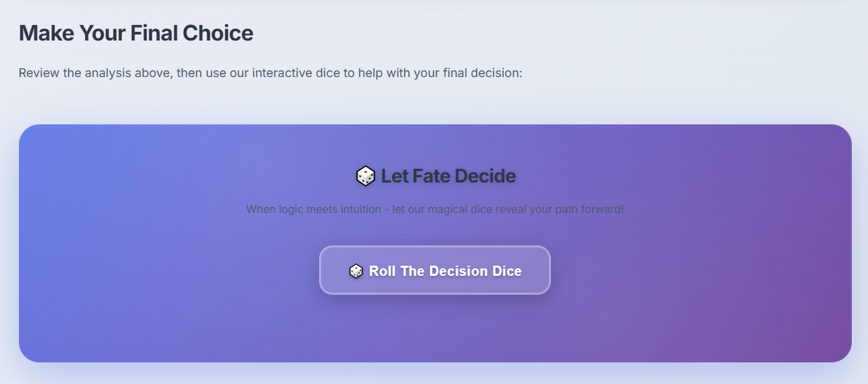Click the Roll The Decision Dice button

(x=435, y=270)
